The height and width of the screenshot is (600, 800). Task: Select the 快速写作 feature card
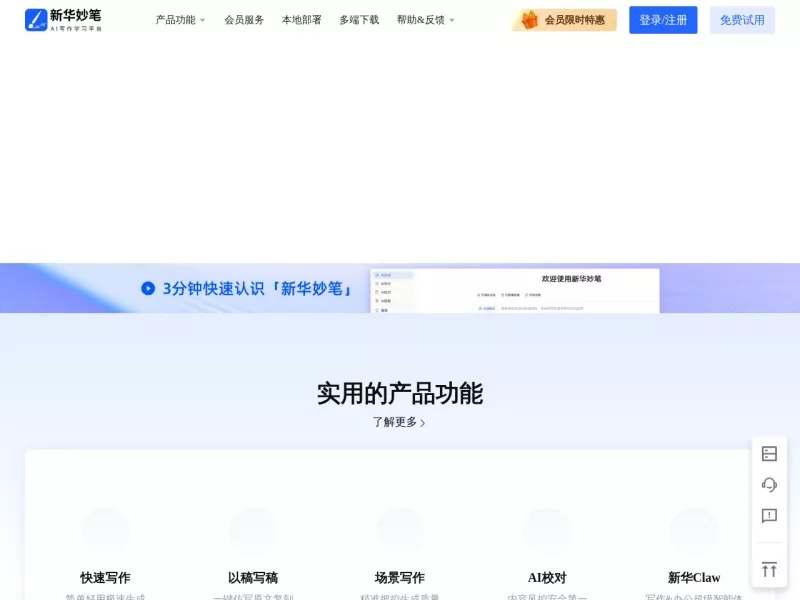[x=105, y=553]
